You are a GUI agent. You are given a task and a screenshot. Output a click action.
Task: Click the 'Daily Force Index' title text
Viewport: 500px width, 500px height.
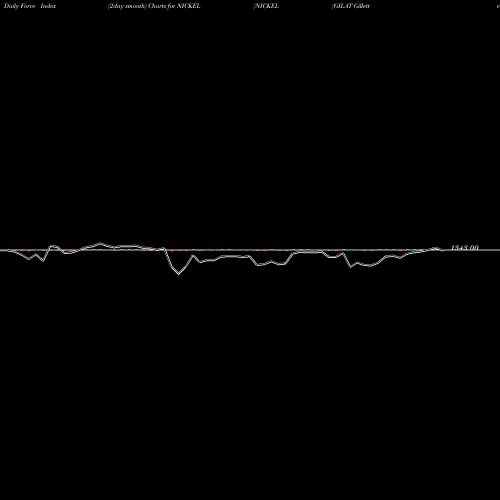30,6
